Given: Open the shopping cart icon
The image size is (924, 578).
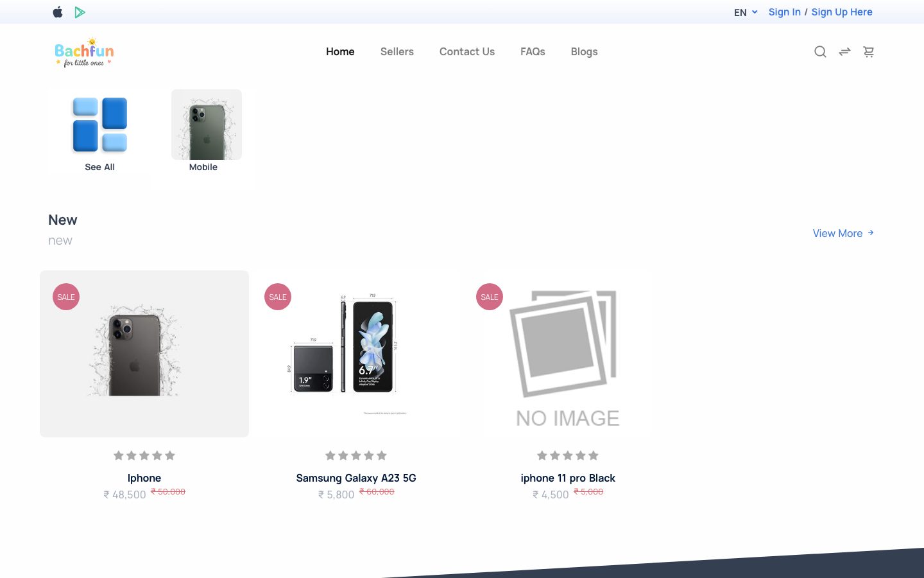Looking at the screenshot, I should pyautogui.click(x=869, y=51).
